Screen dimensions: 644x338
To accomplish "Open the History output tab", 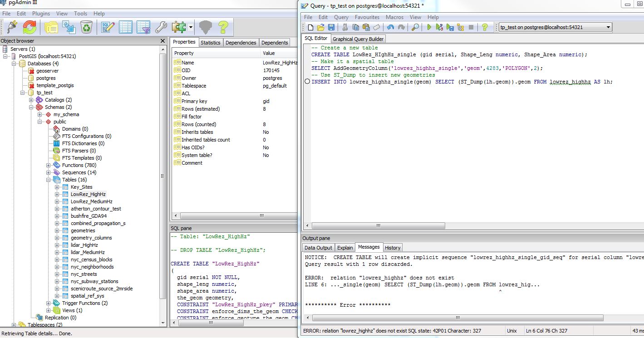I will coord(393,248).
